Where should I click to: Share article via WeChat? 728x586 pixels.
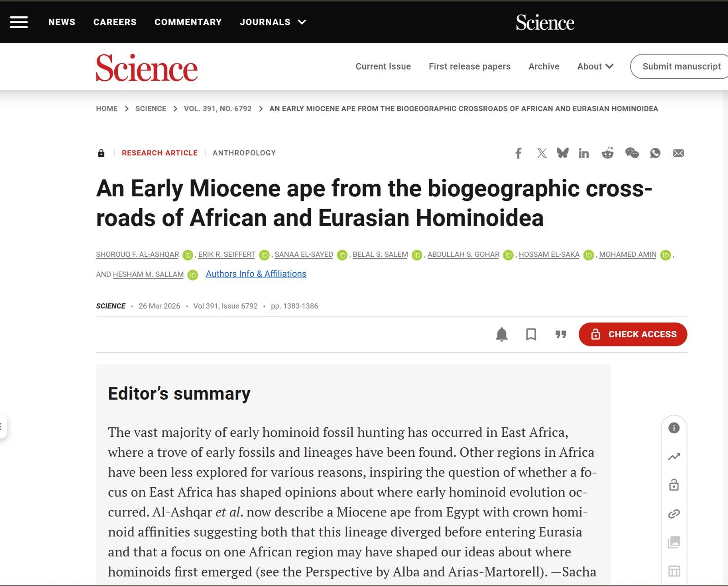point(632,153)
